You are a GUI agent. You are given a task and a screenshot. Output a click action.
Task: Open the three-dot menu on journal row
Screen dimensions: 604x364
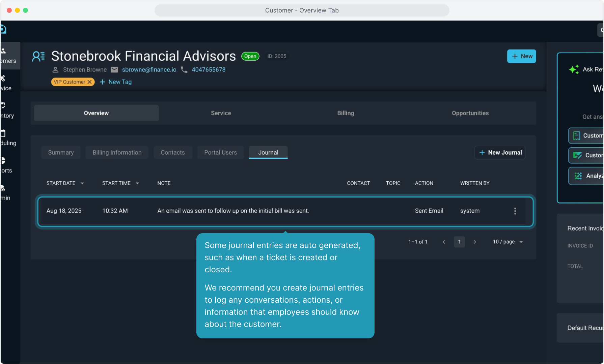coord(515,211)
